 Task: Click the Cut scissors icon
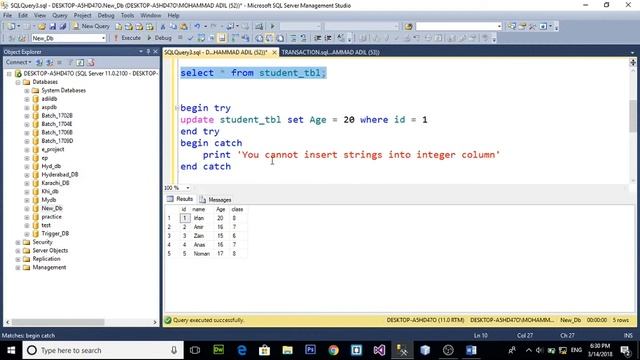[x=163, y=27]
